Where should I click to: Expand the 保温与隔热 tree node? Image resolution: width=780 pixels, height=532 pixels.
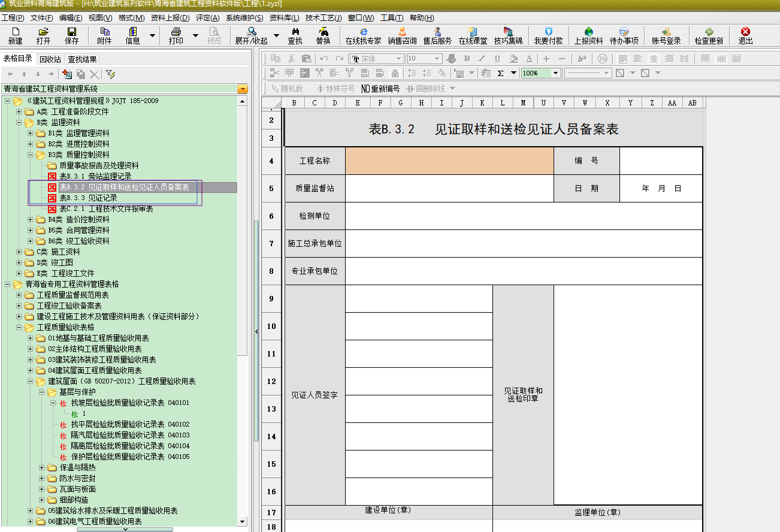[41, 467]
